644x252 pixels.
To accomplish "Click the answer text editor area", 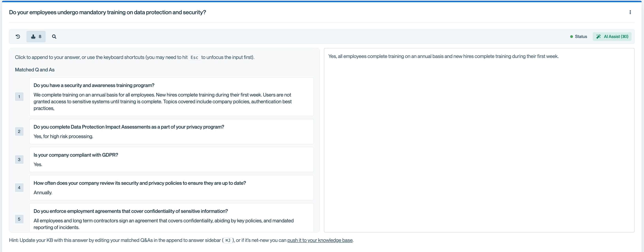I will tap(479, 140).
